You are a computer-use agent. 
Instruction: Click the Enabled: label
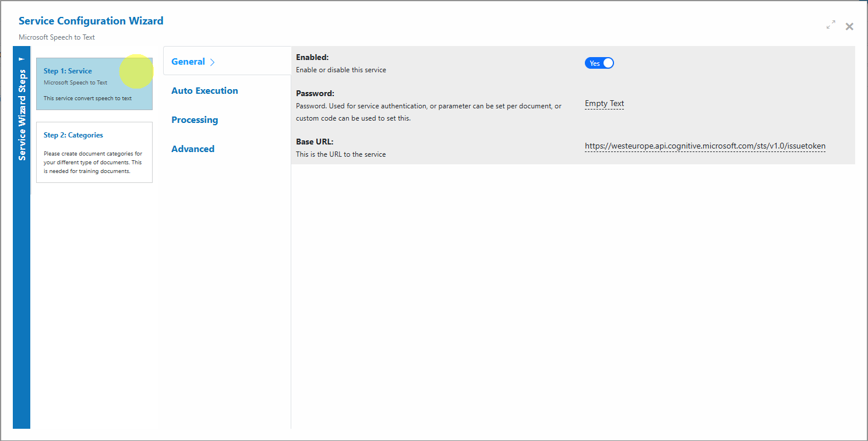coord(312,57)
